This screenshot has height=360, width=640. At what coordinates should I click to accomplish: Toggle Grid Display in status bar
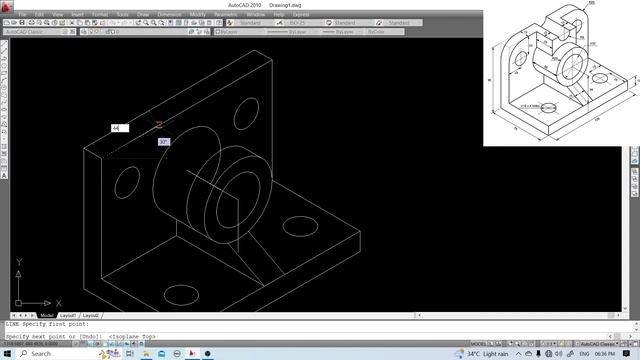83,344
